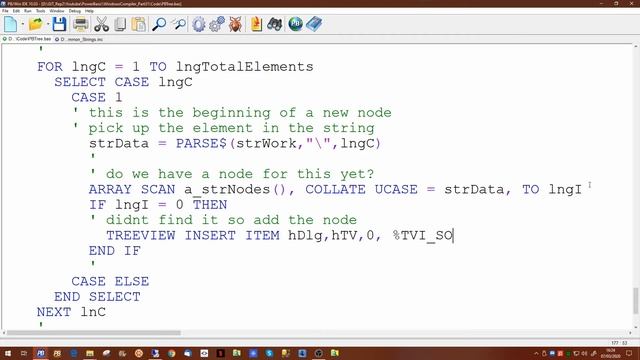This screenshot has height=360, width=640.
Task: Save the file with the floppy disk icon
Action: 59,24
